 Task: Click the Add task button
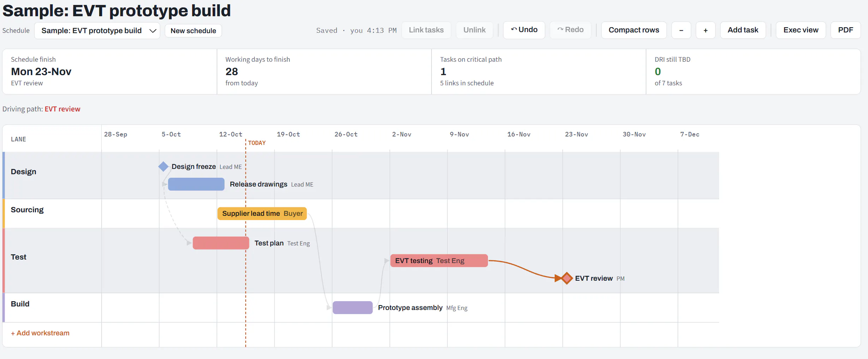coord(743,30)
